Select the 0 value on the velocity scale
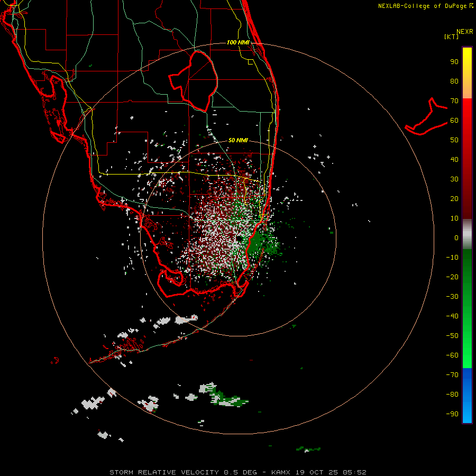 [x=456, y=237]
